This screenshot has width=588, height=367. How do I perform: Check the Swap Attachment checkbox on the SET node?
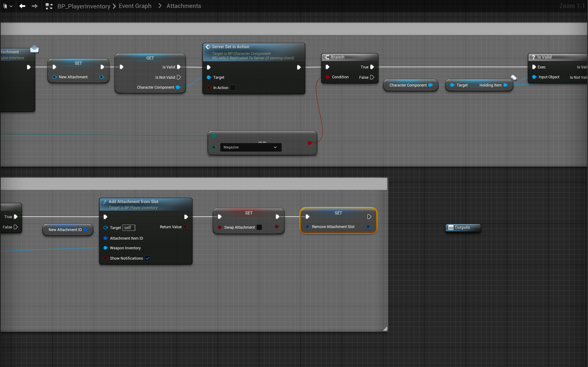pyautogui.click(x=259, y=227)
